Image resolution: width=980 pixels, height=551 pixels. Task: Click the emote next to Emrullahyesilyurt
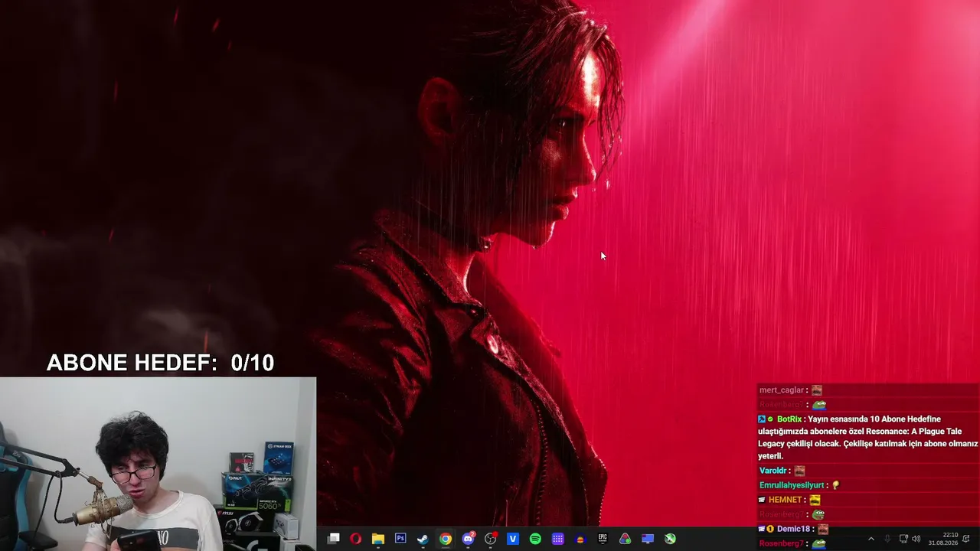[x=835, y=485]
